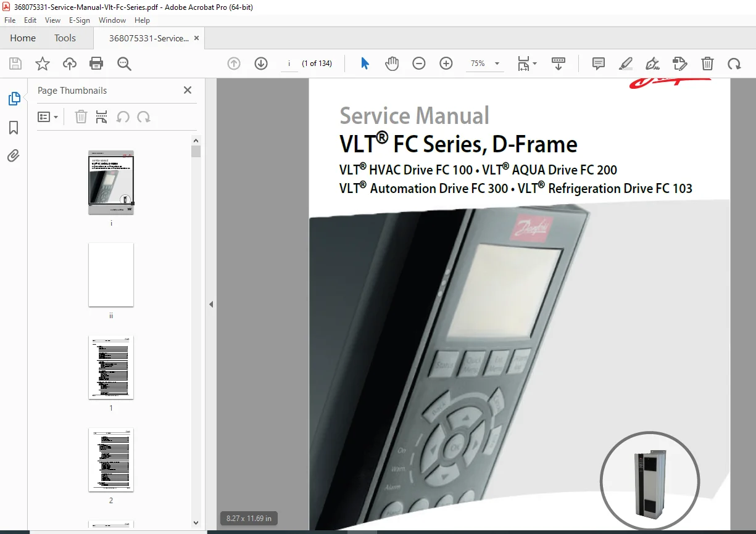The height and width of the screenshot is (534, 756).
Task: Open the File menu
Action: pyautogui.click(x=10, y=20)
